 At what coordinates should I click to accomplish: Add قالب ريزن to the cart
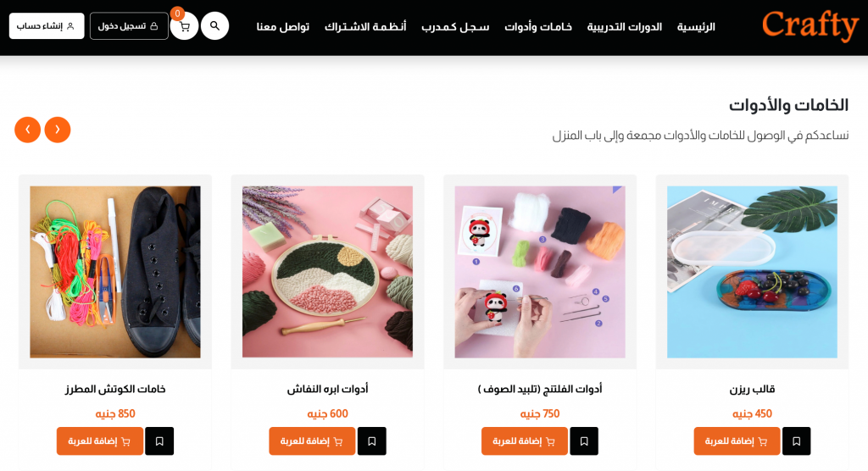737,441
